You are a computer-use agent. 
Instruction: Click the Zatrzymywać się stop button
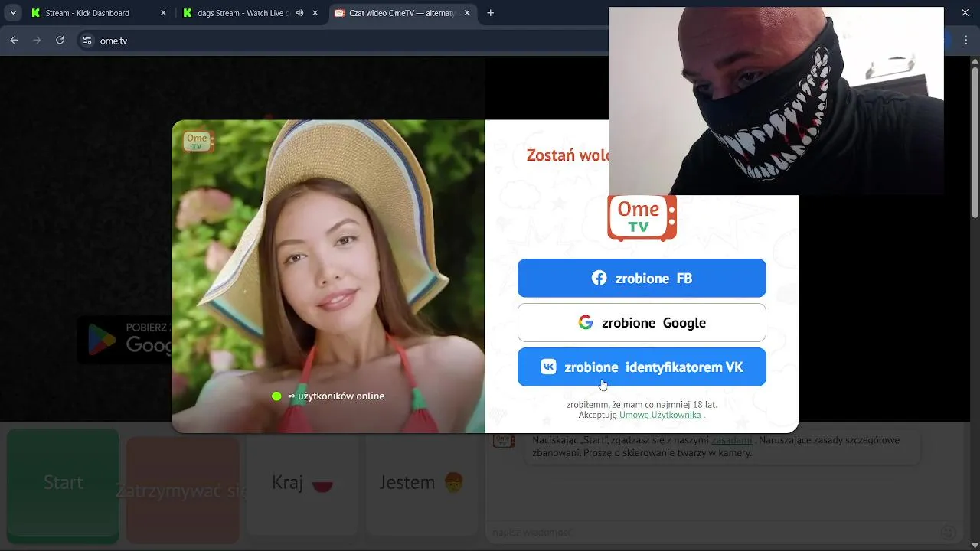click(x=183, y=490)
